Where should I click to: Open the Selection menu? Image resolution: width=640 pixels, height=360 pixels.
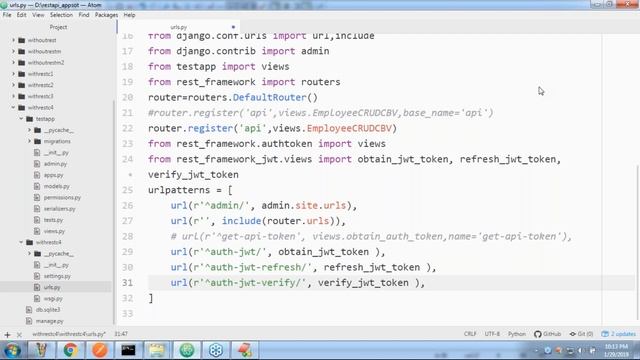tap(61, 15)
